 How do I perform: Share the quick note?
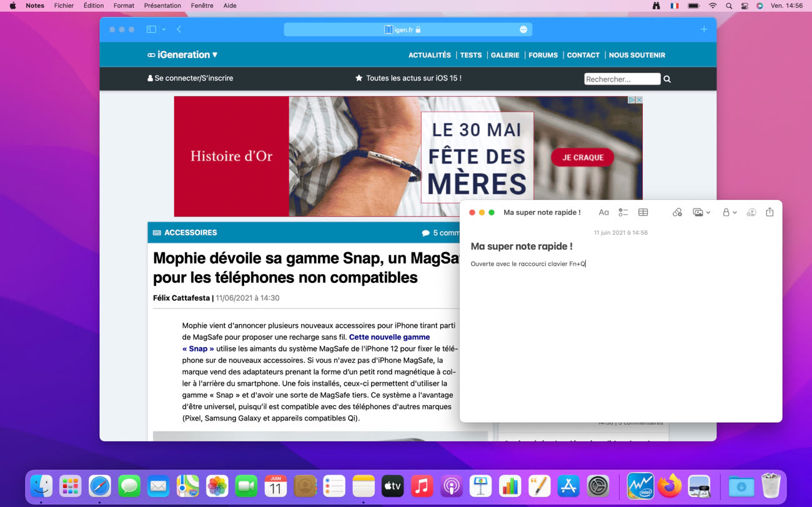pyautogui.click(x=770, y=212)
